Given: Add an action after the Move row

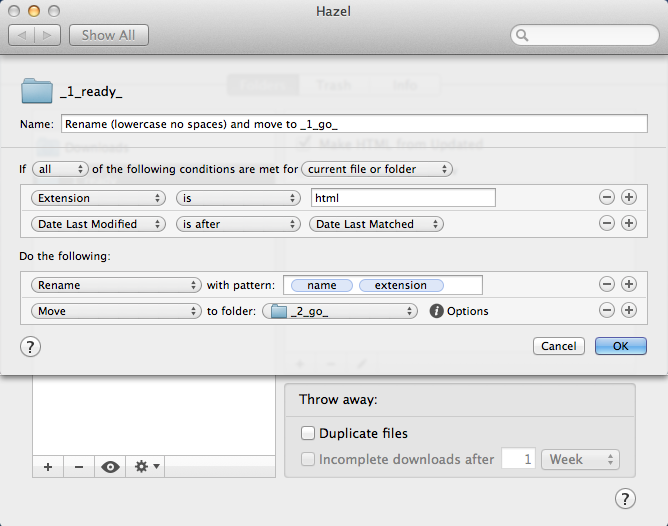Looking at the screenshot, I should click(629, 310).
